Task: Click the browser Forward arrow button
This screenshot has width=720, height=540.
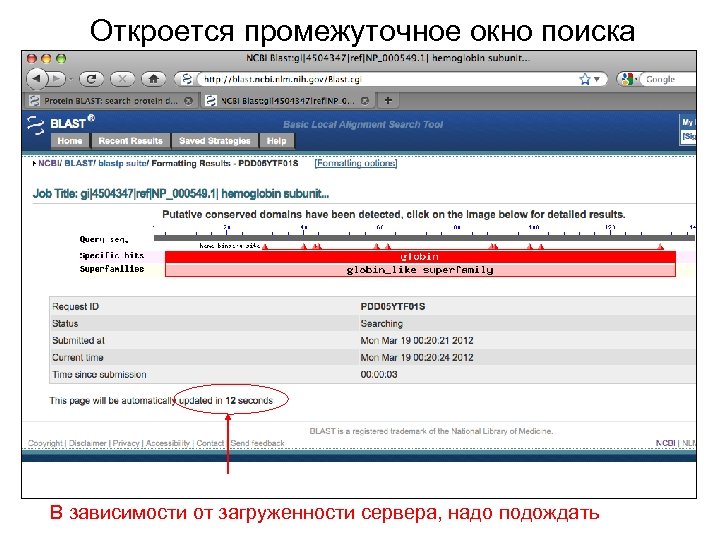Action: pyautogui.click(x=57, y=79)
